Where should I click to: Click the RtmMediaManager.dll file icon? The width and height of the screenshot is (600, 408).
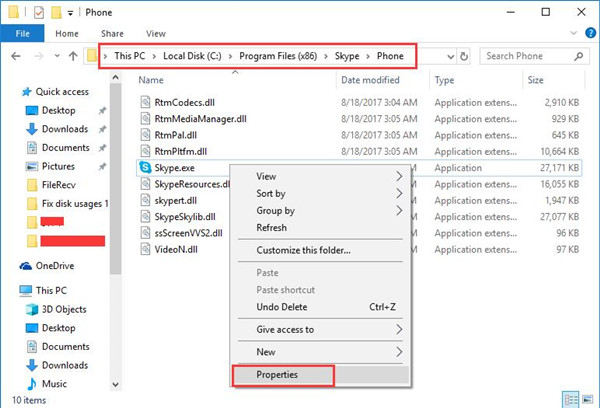[x=145, y=119]
